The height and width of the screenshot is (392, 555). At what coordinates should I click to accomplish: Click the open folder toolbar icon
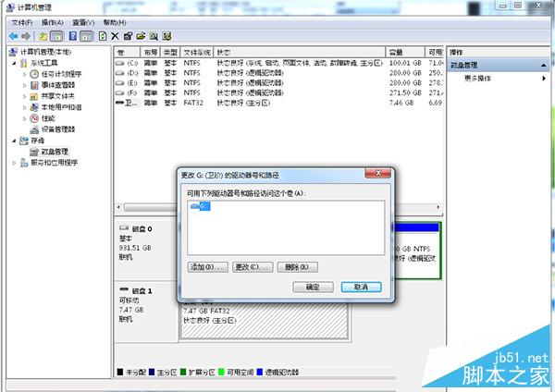[x=141, y=36]
